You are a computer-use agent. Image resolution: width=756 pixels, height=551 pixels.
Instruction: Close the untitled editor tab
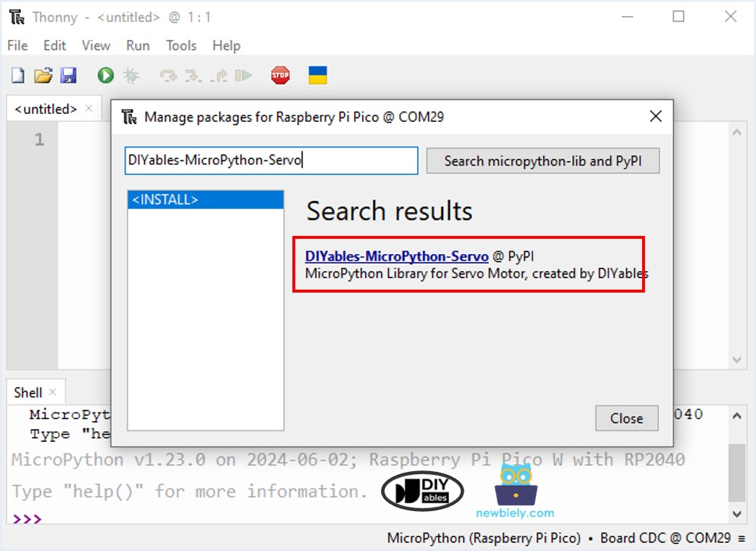(89, 109)
